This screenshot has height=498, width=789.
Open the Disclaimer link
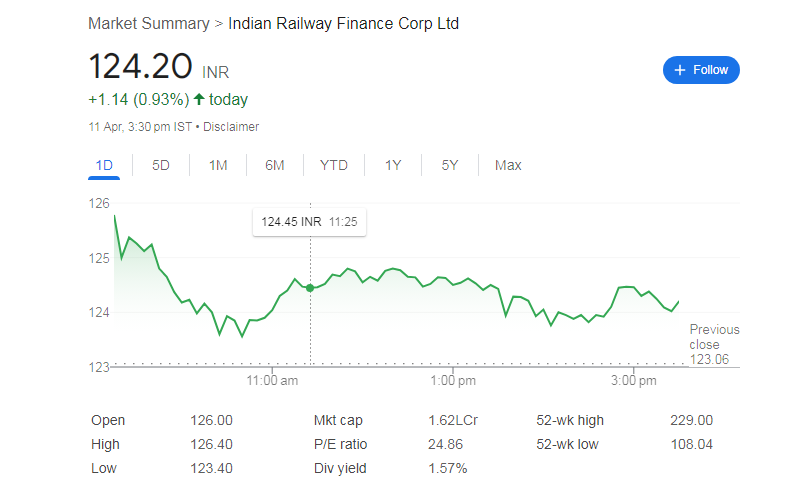point(232,127)
